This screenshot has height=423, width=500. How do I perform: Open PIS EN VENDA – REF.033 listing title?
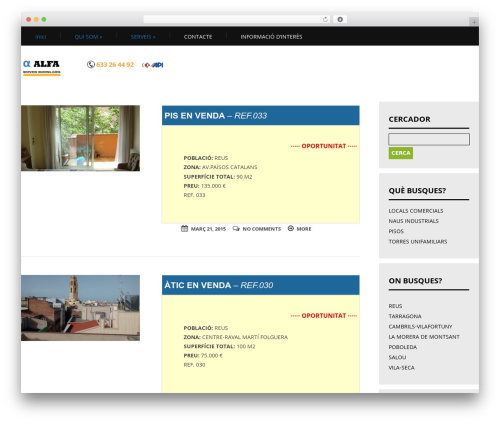tap(216, 116)
